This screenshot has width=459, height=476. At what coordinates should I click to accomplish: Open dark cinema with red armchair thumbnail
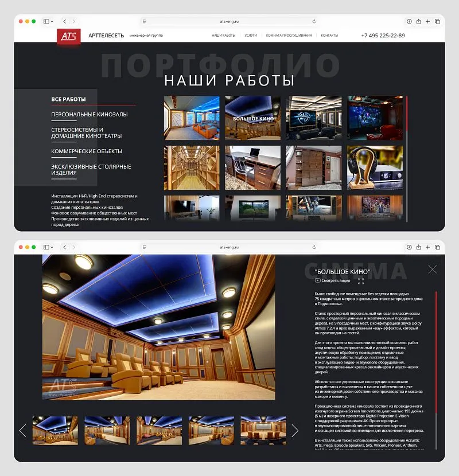[x=375, y=118]
